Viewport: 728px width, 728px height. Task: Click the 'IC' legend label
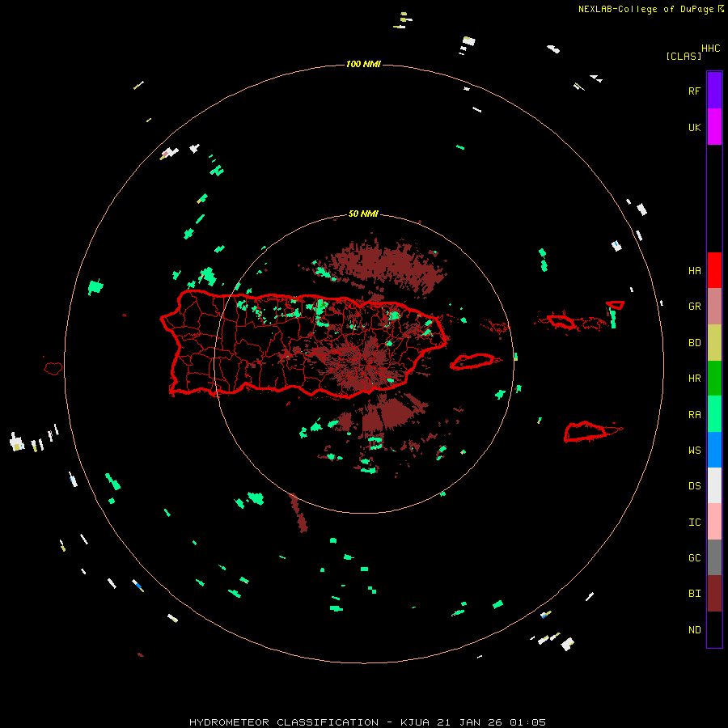tap(694, 523)
